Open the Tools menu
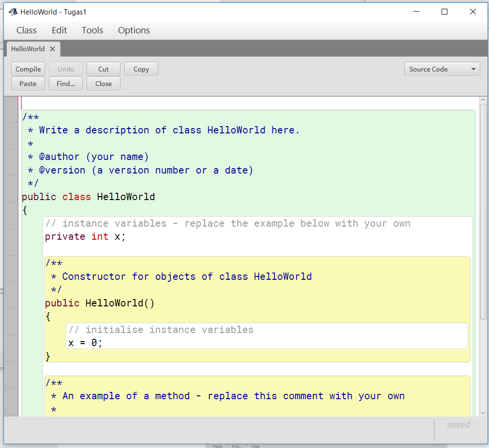The width and height of the screenshot is (489, 448). (x=92, y=30)
